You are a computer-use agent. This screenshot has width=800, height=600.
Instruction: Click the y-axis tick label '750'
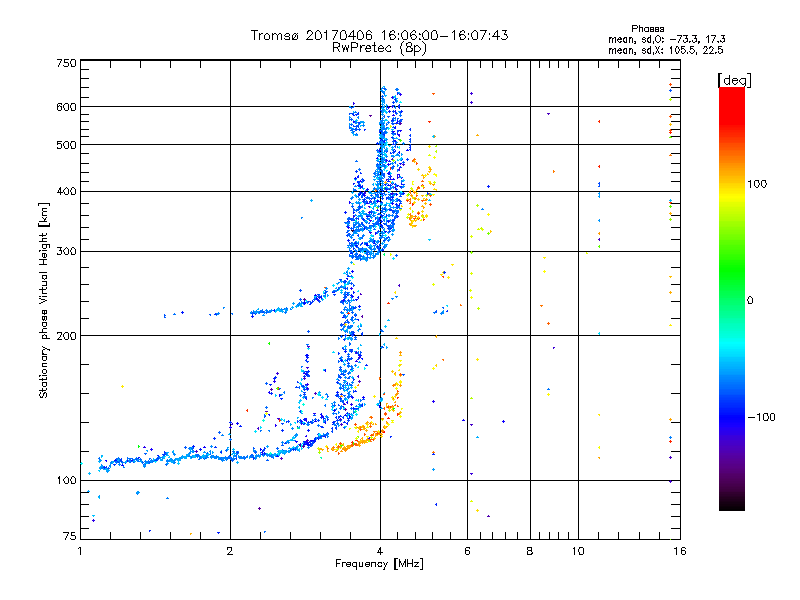pyautogui.click(x=66, y=63)
